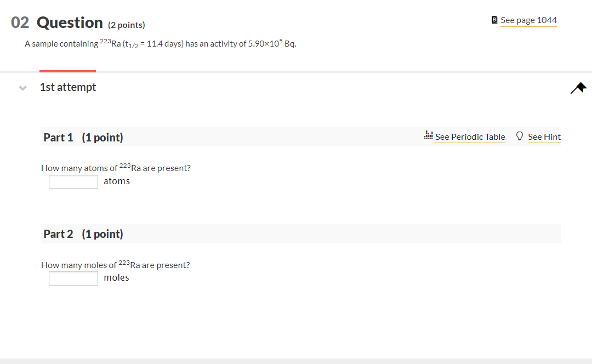Click the atoms answer input field
Viewport: 592px width, 364px height.
pos(73,181)
